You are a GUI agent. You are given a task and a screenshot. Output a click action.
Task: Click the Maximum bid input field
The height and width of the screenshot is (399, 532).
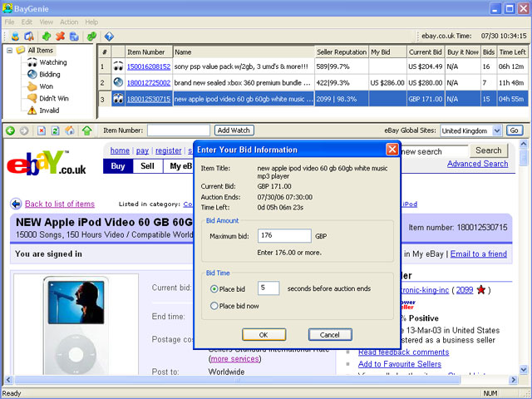[284, 235]
